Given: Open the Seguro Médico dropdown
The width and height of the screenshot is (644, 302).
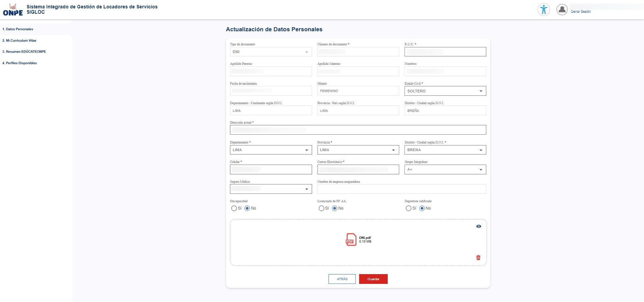Looking at the screenshot, I should 271,189.
